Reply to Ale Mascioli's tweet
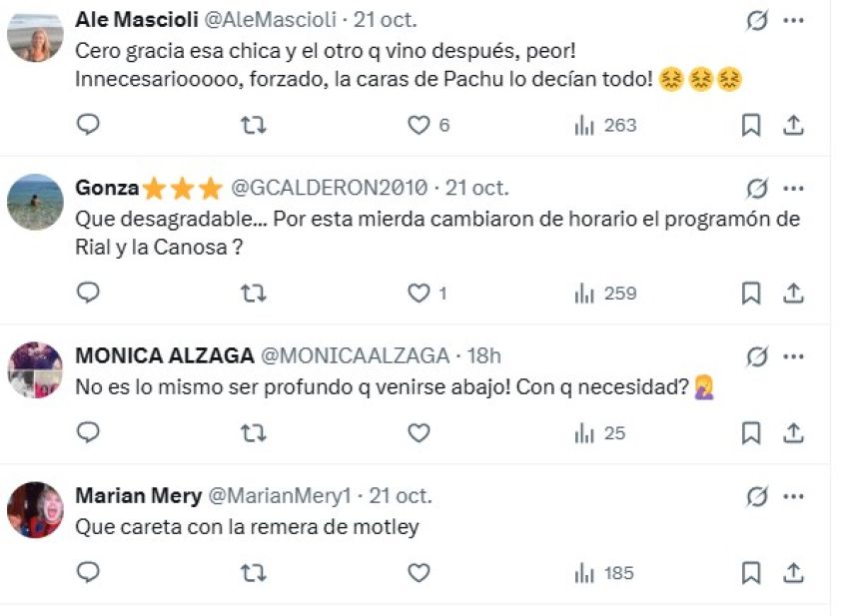861x616 pixels. (x=89, y=125)
